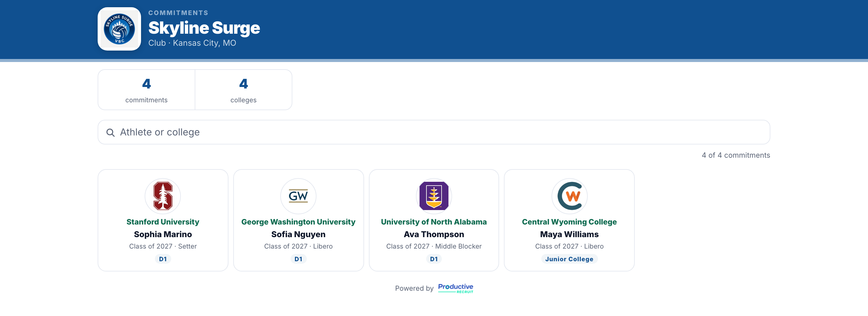This screenshot has height=316, width=868.
Task: Click the Junior College badge
Action: click(569, 259)
